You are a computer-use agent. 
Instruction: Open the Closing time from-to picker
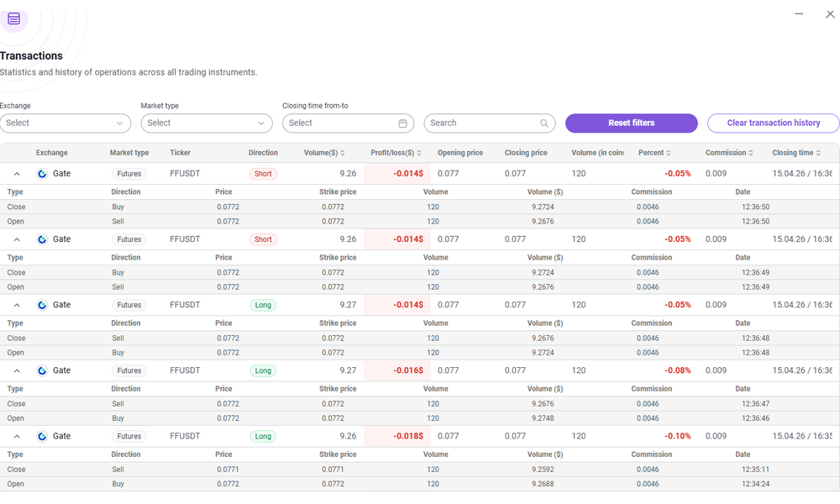pyautogui.click(x=349, y=123)
